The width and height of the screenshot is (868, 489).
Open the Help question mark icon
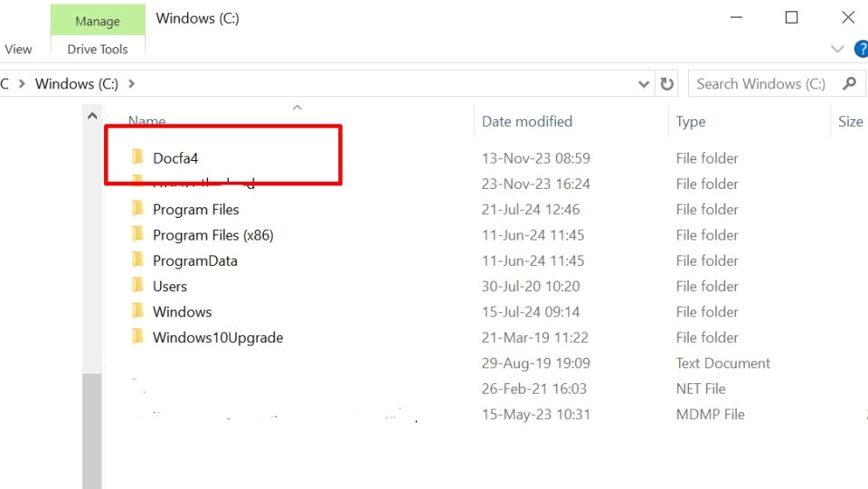861,49
